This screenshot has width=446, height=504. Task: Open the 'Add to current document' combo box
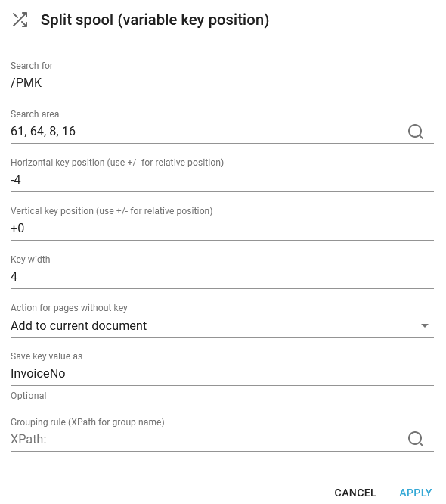coord(222,326)
